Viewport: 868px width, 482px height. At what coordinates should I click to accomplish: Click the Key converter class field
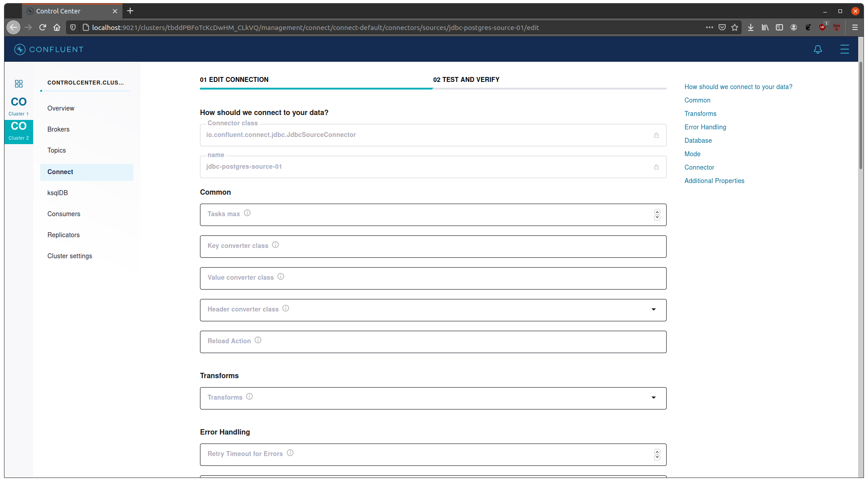pyautogui.click(x=433, y=247)
